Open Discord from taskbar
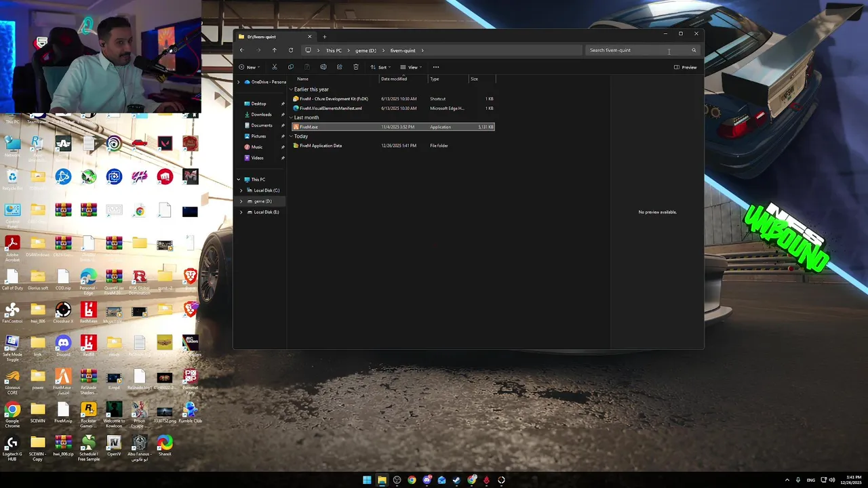 tap(427, 480)
